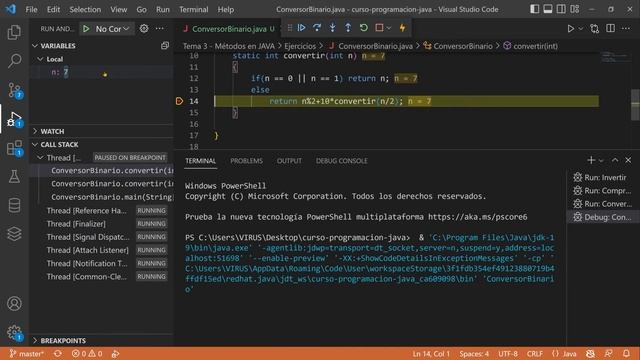Click the editor minimap
The height and width of the screenshot is (360, 640).
[614, 57]
